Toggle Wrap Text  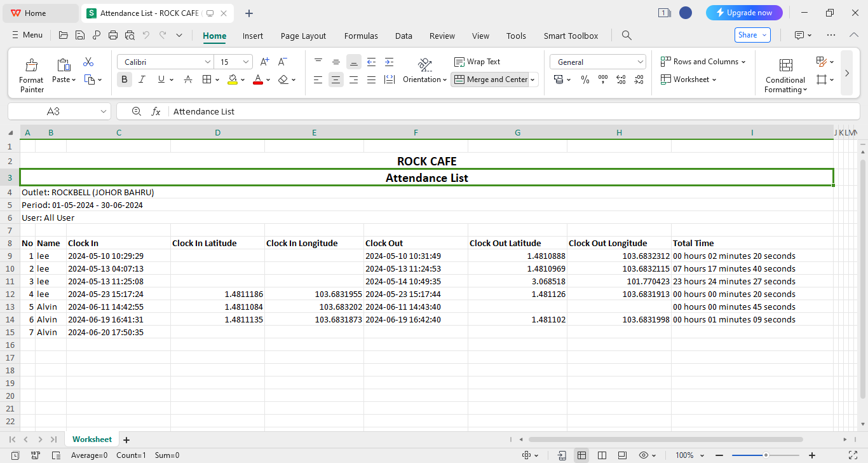click(477, 62)
